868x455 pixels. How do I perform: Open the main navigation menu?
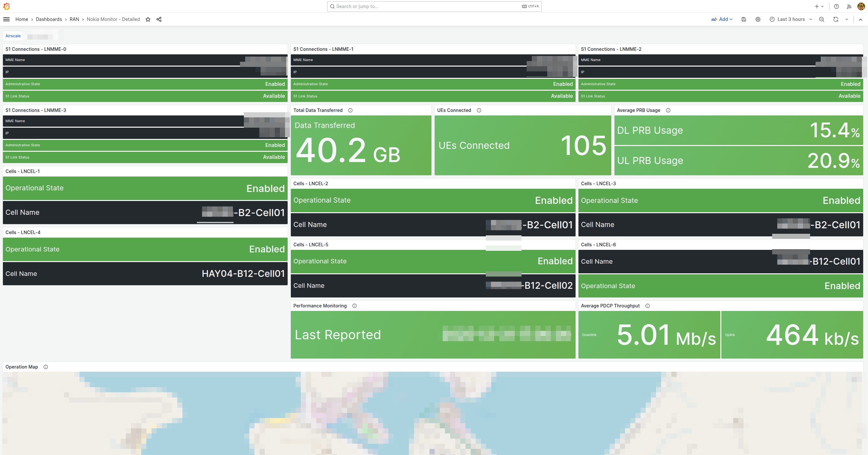[x=6, y=19]
